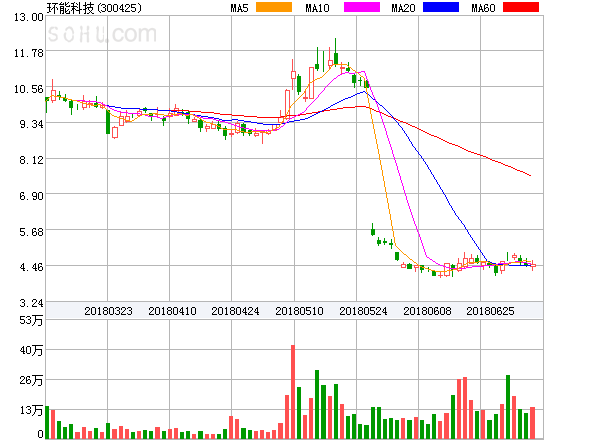Click the 20180524 date label
Screen dimensions: 600x440
click(x=364, y=311)
